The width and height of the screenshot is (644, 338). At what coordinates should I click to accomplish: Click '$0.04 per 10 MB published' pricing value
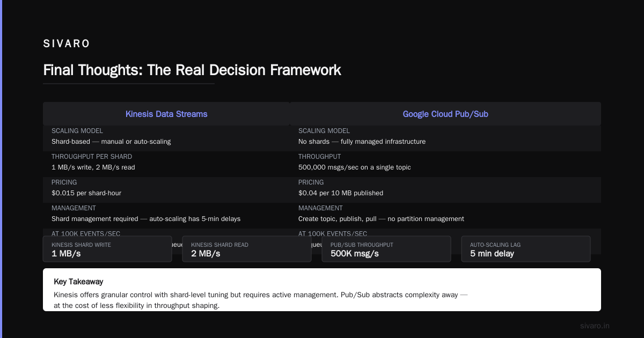point(341,193)
